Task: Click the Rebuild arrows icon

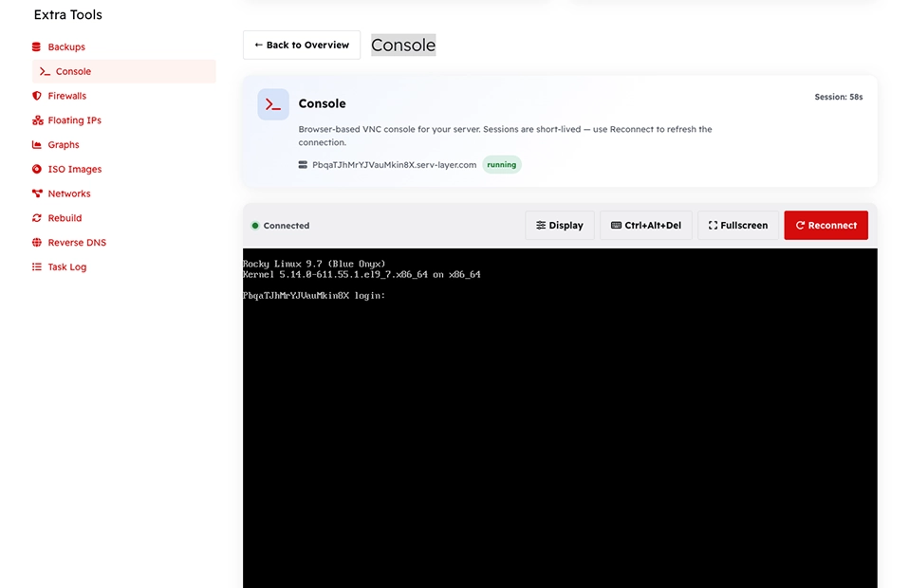Action: (36, 218)
